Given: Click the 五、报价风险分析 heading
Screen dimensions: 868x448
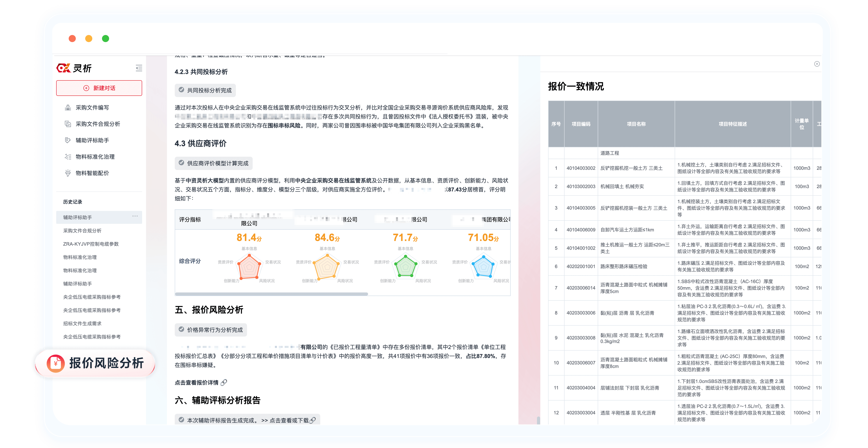Looking at the screenshot, I should (x=209, y=310).
